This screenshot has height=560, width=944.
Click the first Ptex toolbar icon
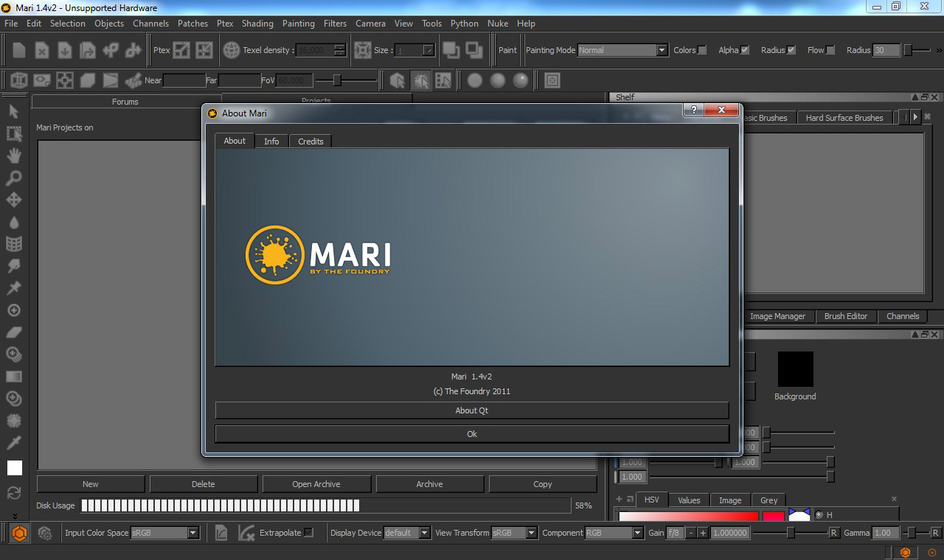pyautogui.click(x=181, y=50)
